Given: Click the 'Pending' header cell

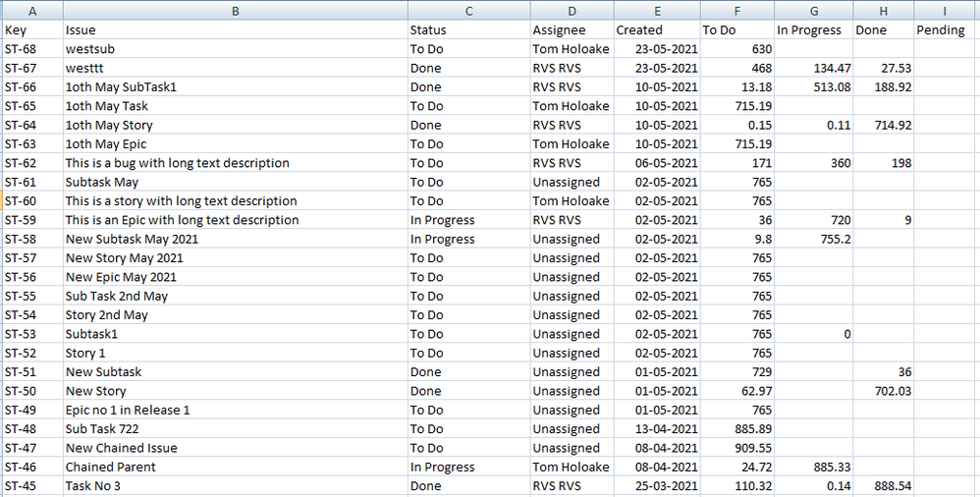Looking at the screenshot, I should click(947, 30).
